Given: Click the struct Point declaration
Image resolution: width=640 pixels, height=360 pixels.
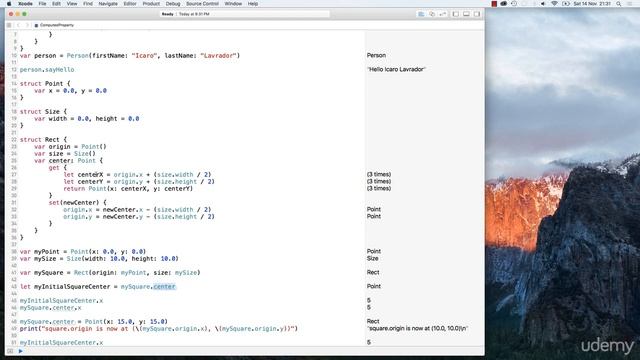Looking at the screenshot, I should point(45,84).
